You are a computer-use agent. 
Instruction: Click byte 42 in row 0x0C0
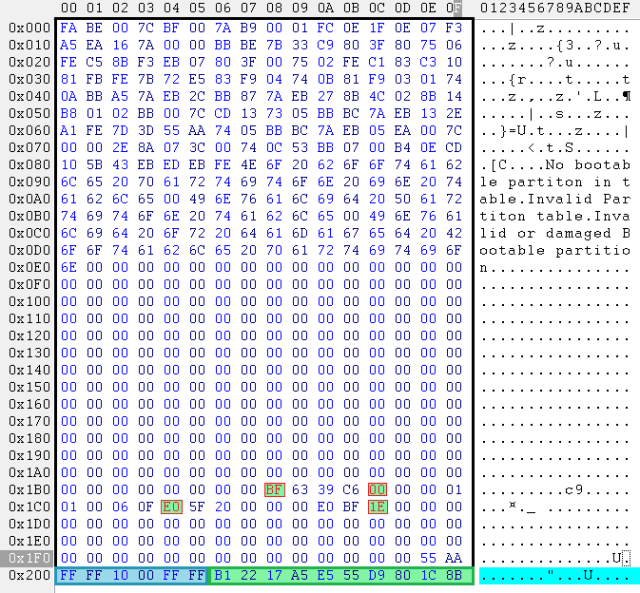454,233
